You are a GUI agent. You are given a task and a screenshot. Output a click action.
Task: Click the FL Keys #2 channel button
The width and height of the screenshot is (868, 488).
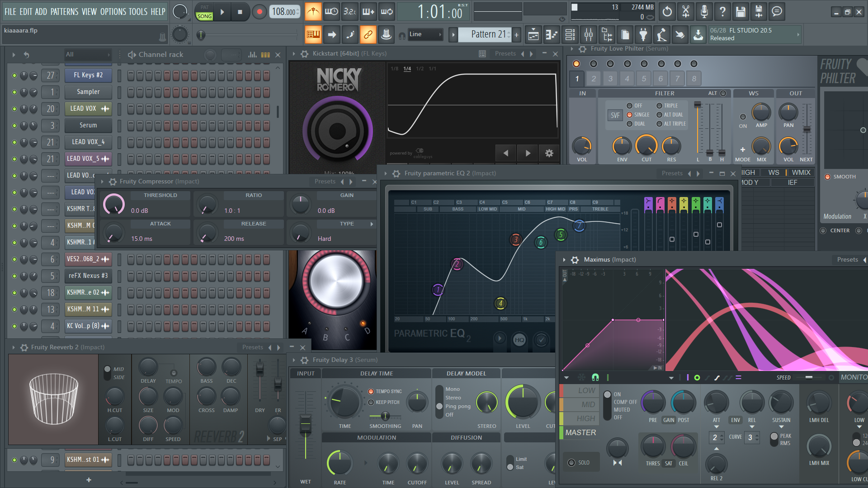coord(88,75)
